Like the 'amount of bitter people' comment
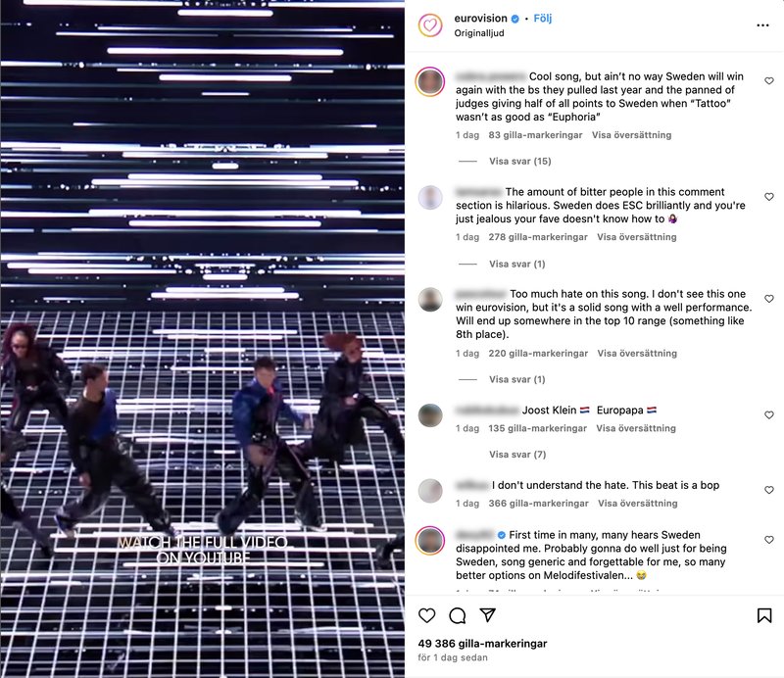784x678 pixels. [769, 197]
